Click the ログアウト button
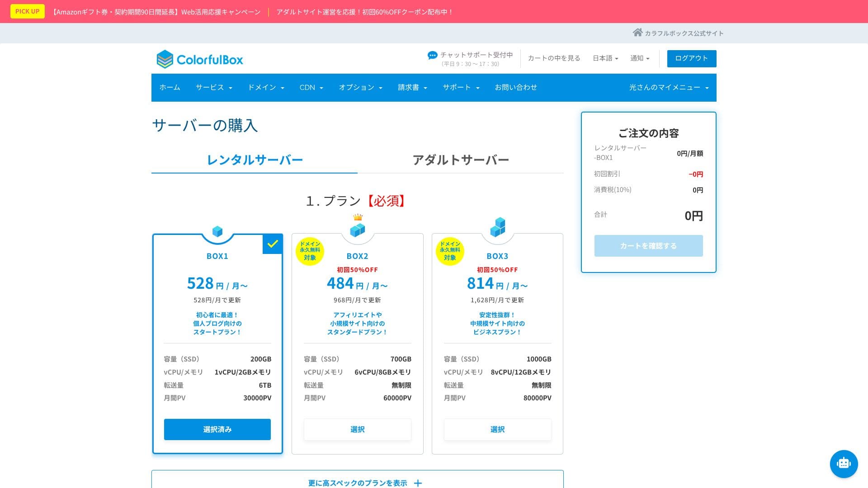This screenshot has width=868, height=488. tap(691, 58)
